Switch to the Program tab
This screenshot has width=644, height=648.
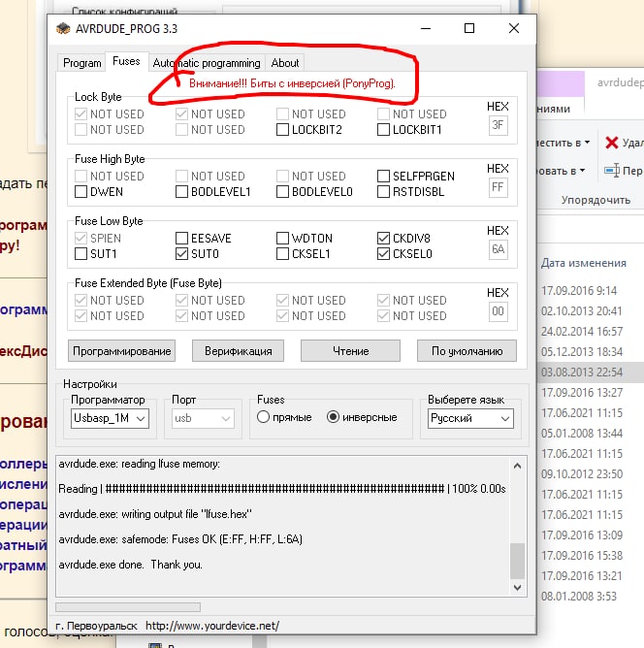[x=81, y=63]
